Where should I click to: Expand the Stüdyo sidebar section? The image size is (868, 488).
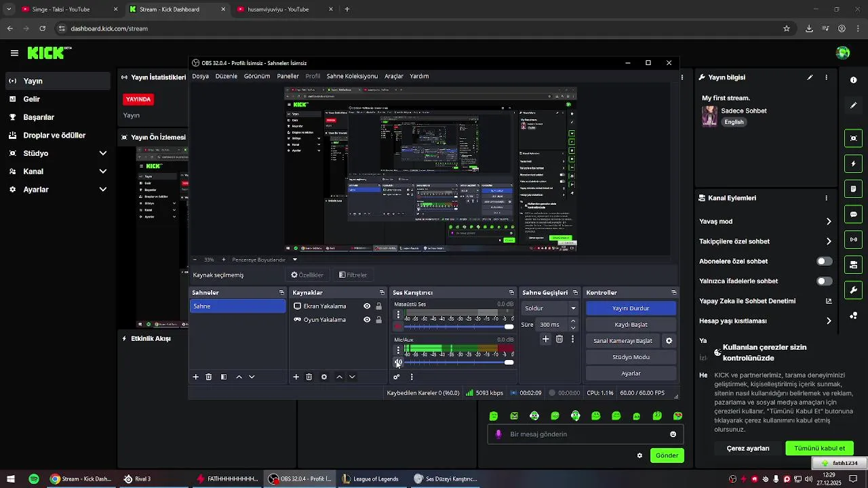[x=103, y=153]
